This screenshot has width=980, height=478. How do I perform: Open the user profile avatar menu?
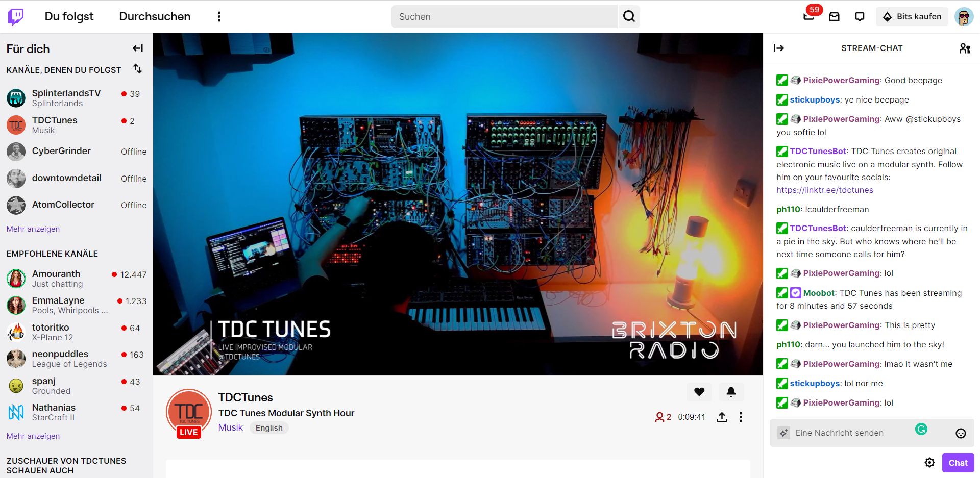[x=964, y=17]
